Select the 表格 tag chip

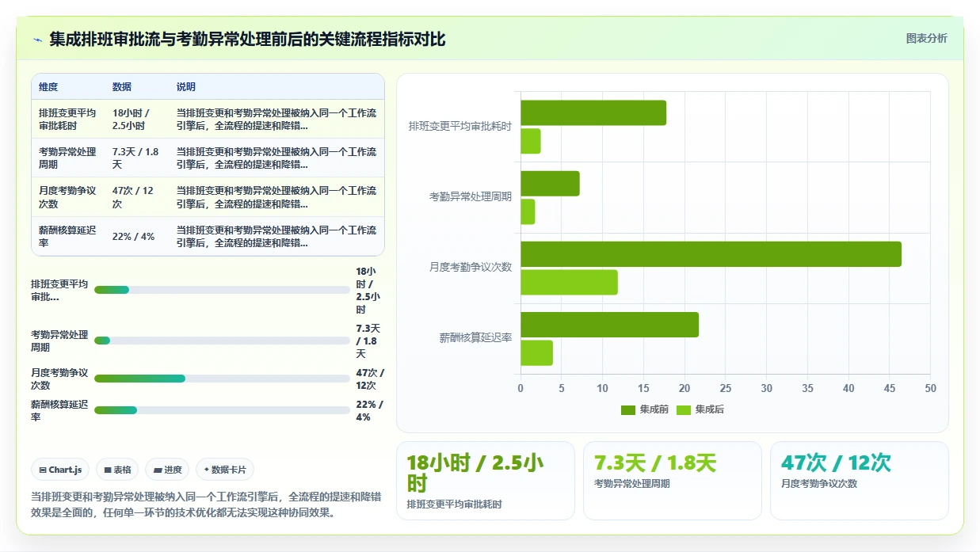(117, 470)
